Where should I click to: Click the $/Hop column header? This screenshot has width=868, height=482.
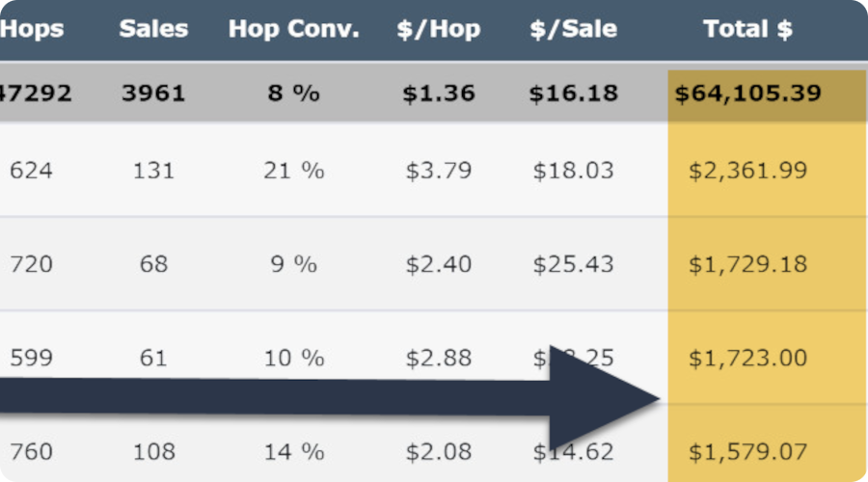click(x=438, y=29)
